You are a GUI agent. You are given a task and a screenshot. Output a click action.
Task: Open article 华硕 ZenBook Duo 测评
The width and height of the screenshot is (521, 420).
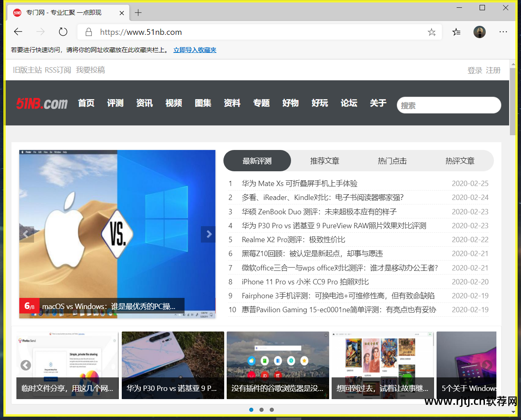(319, 212)
